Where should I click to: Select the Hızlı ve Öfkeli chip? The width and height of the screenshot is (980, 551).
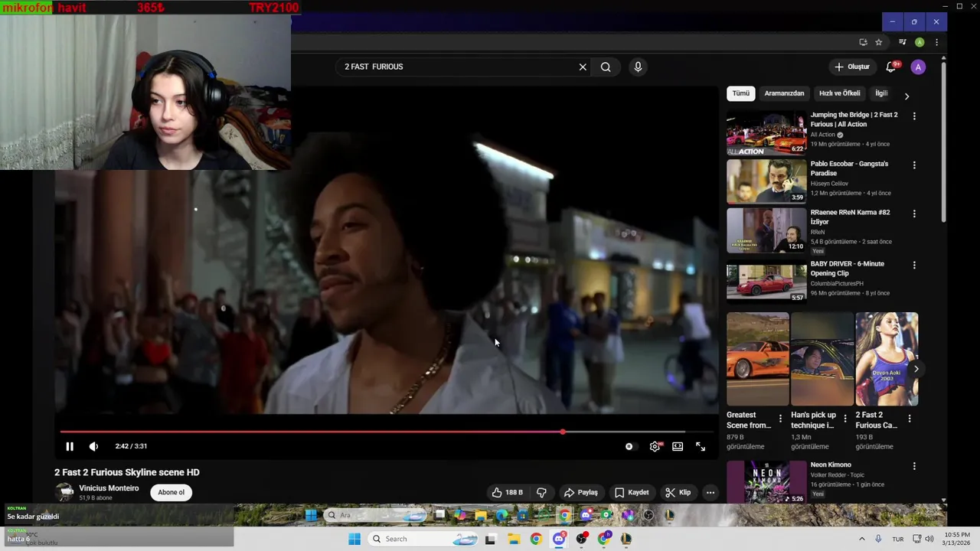click(x=840, y=93)
